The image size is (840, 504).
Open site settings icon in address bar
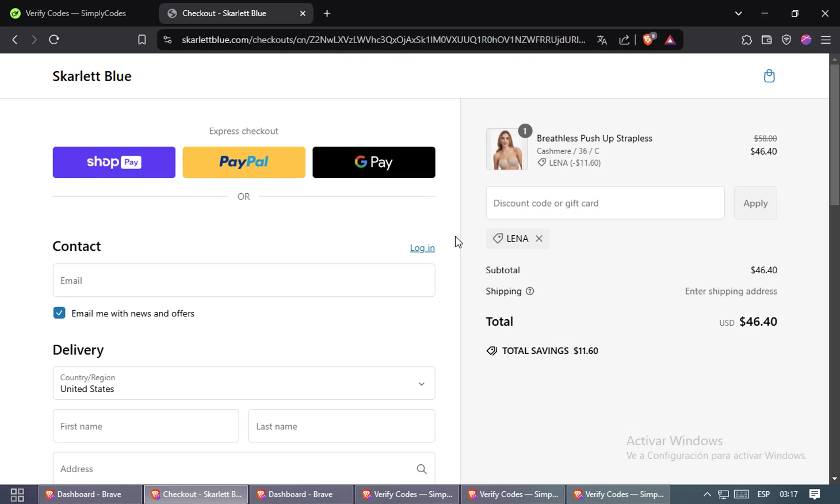coord(167,40)
